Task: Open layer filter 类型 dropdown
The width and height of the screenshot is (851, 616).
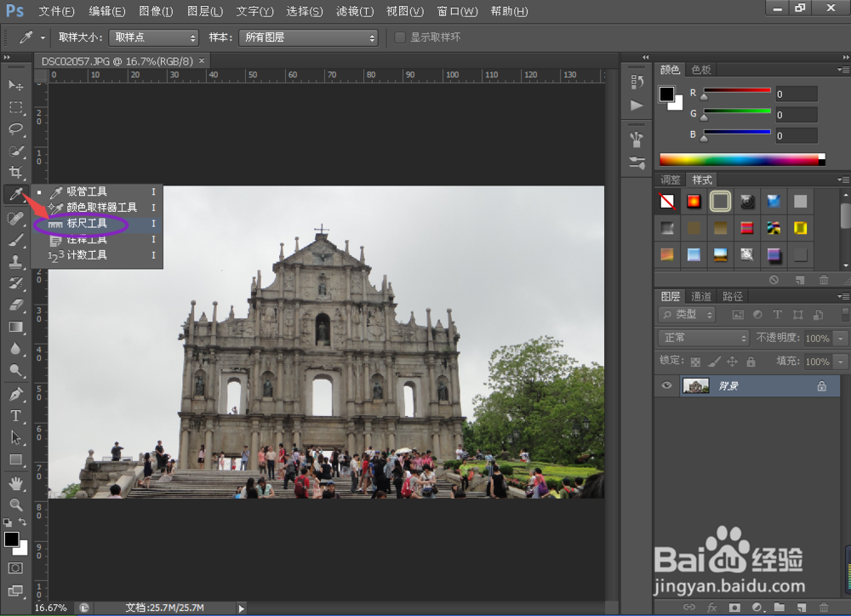Action: click(687, 315)
